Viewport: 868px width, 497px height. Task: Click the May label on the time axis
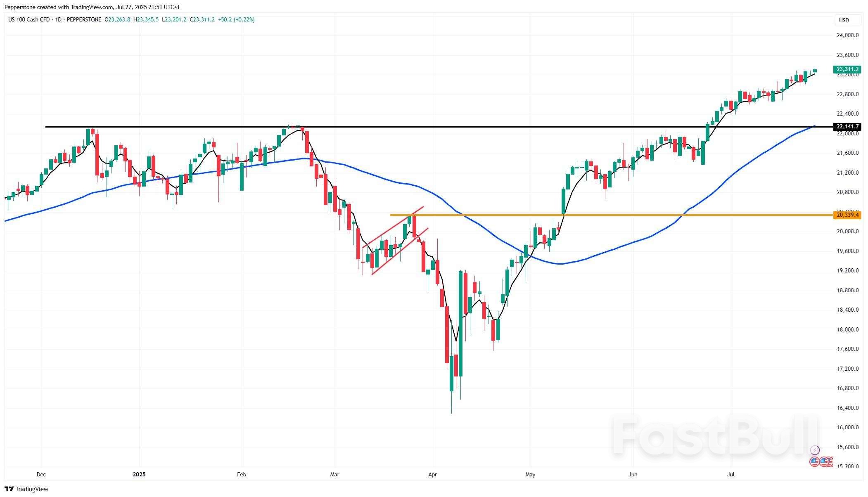tap(530, 474)
